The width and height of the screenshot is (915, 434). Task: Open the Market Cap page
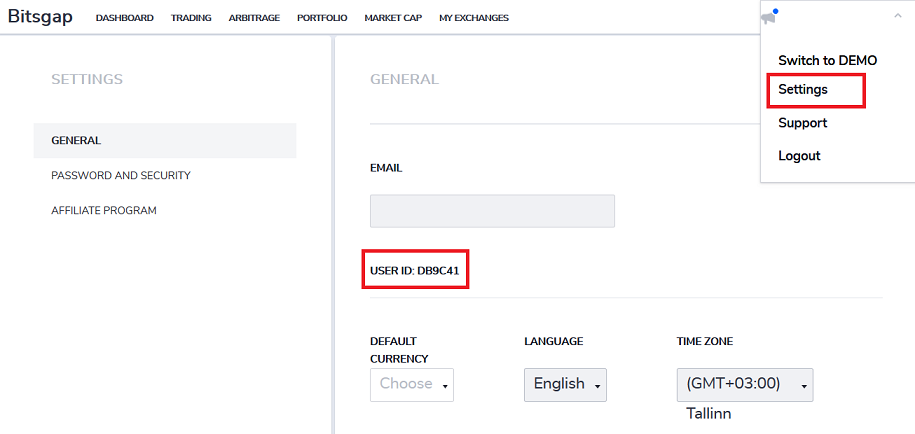tap(393, 18)
